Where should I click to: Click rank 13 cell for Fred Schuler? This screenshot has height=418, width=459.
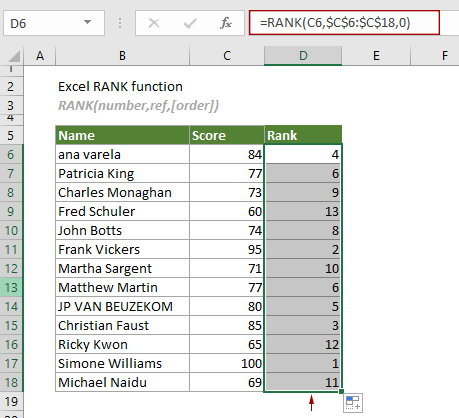tap(303, 211)
